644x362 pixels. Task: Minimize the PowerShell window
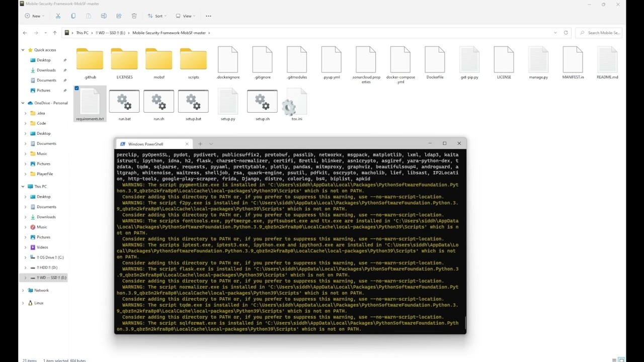(430, 144)
